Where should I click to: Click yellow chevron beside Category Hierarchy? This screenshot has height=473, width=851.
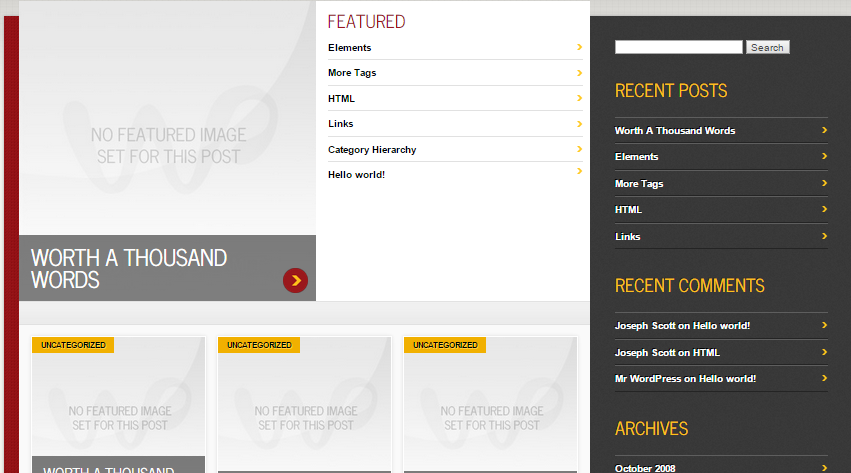coord(580,149)
